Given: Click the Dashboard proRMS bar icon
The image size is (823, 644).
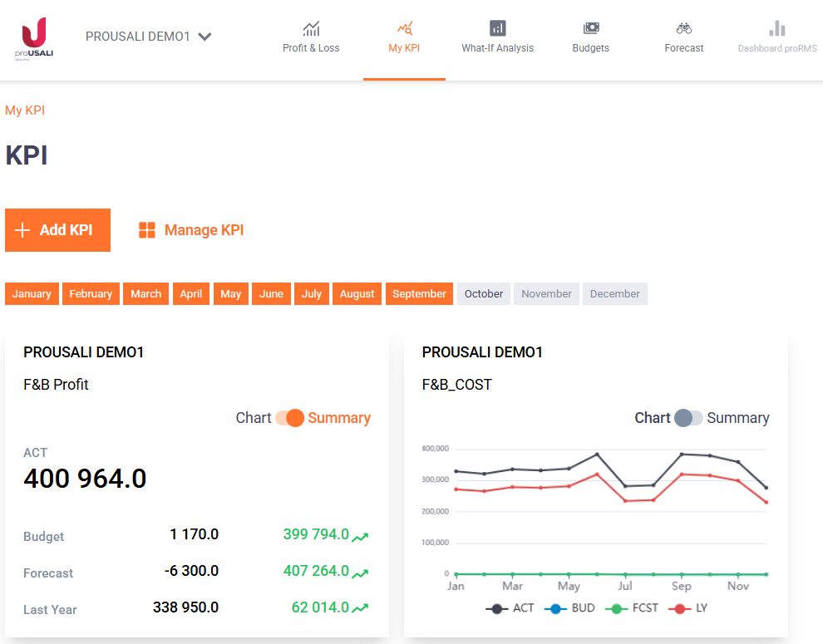Looking at the screenshot, I should (776, 29).
